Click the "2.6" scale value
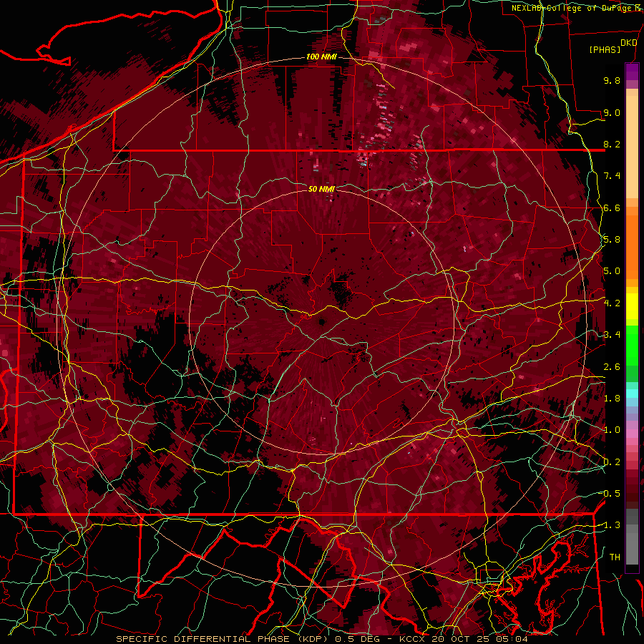Image resolution: width=644 pixels, height=644 pixels. pyautogui.click(x=612, y=367)
